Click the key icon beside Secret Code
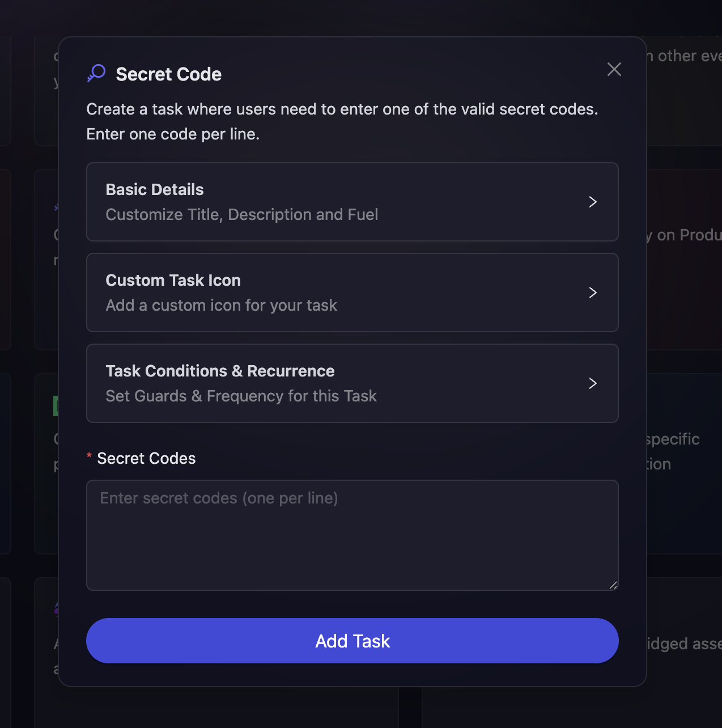Screen dimensions: 722x728 96,73
